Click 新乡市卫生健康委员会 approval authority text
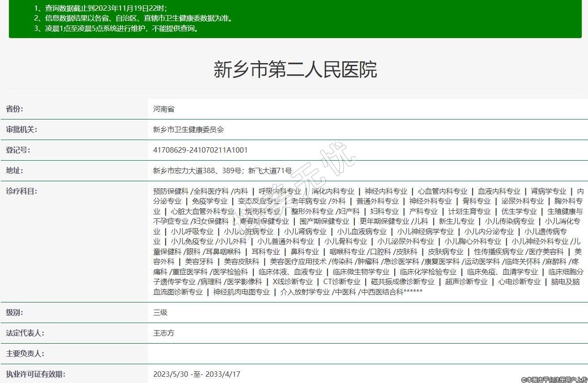Screen dimensions: 588x383 (x=188, y=129)
